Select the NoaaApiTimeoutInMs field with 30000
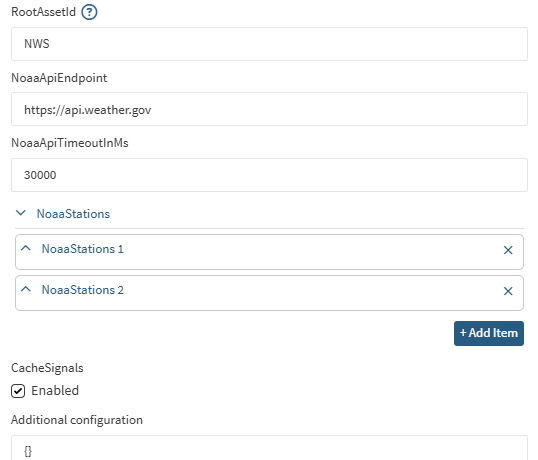Viewport: 538px width, 460px height. coord(269,175)
